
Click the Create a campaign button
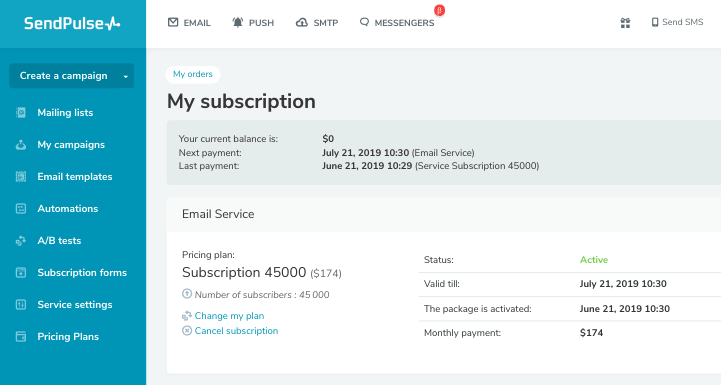pos(72,76)
